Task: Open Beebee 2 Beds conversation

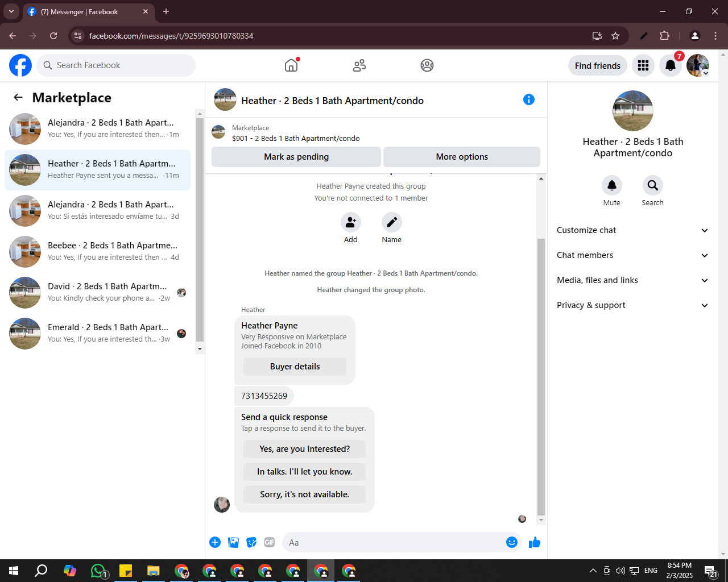Action: coord(98,252)
